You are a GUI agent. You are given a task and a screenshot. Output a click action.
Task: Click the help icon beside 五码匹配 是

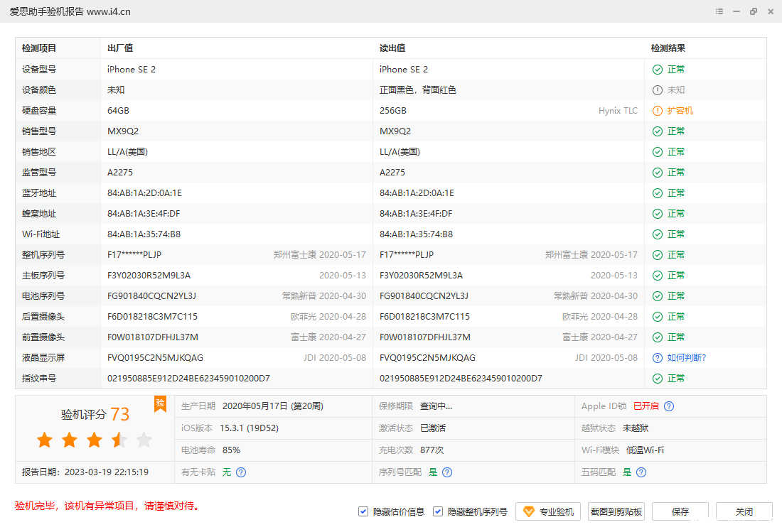tap(641, 472)
